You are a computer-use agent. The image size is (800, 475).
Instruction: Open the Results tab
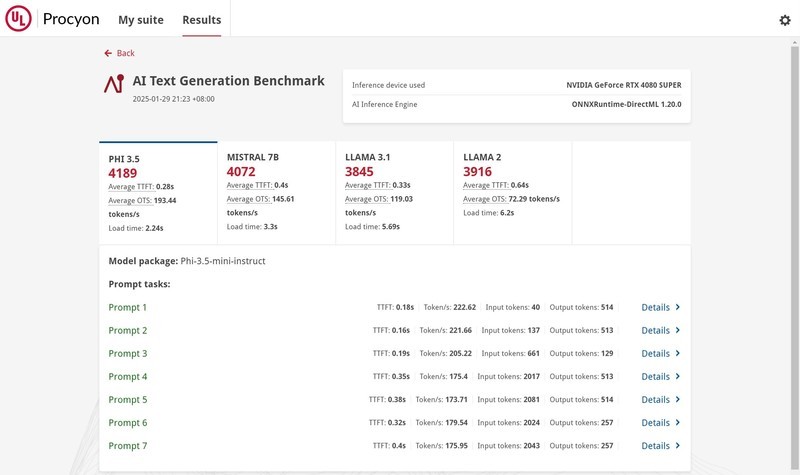coord(202,20)
